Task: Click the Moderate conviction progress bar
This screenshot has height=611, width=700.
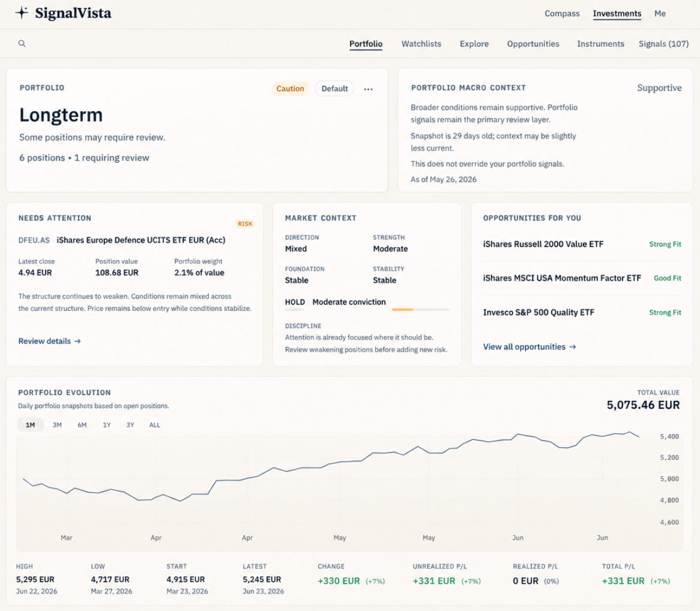Action: tap(420, 309)
